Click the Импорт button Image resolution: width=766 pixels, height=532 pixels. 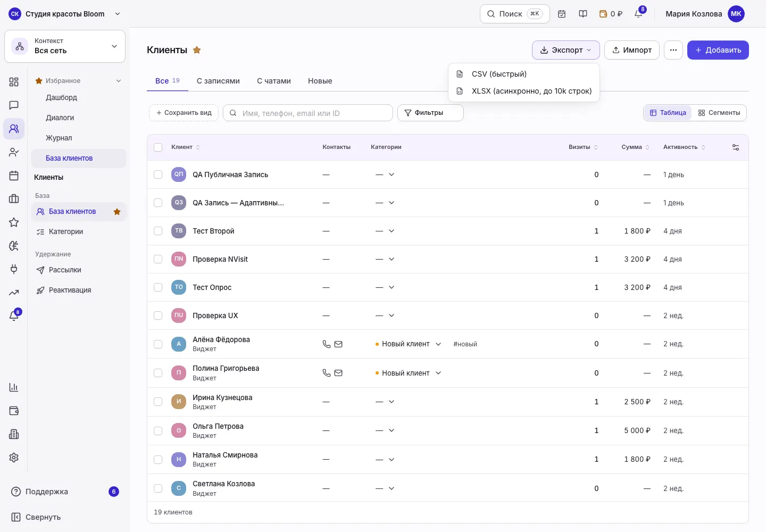click(x=632, y=50)
